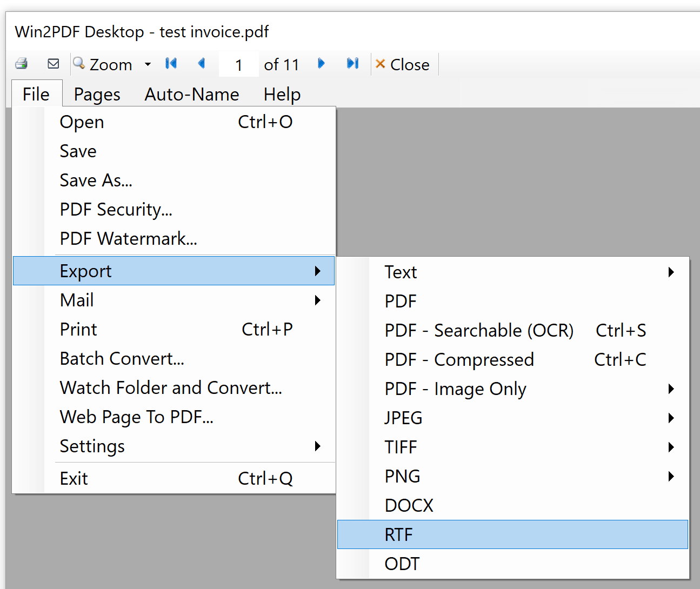Go to the previous page arrow icon
This screenshot has width=700, height=589.
pyautogui.click(x=202, y=63)
